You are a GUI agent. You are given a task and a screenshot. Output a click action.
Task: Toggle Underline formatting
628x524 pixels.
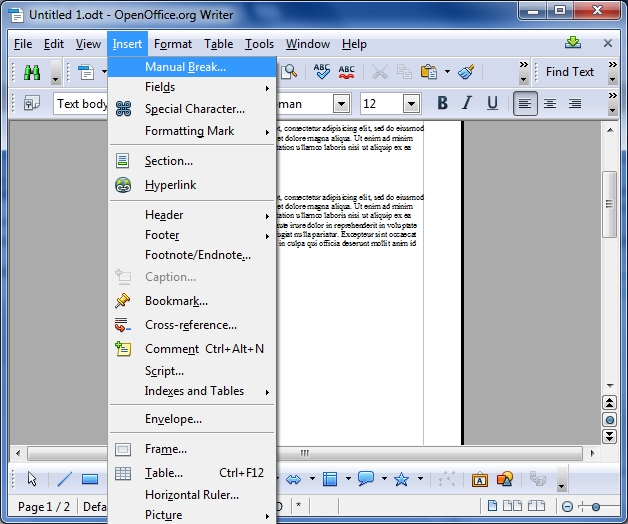492,103
